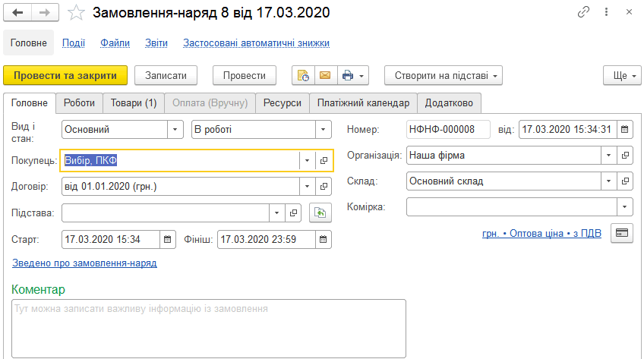Click the Записати button

tap(166, 75)
